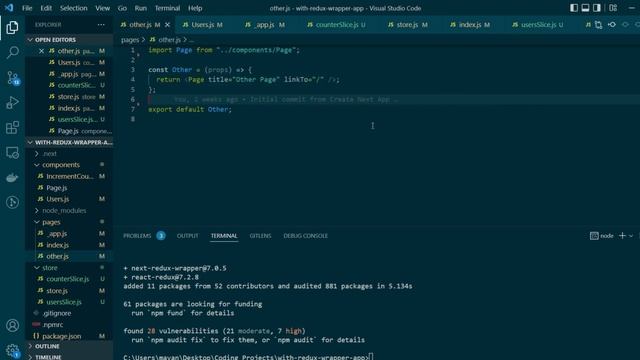Open Users.js in components folder
The width and height of the screenshot is (640, 360).
pos(69,199)
